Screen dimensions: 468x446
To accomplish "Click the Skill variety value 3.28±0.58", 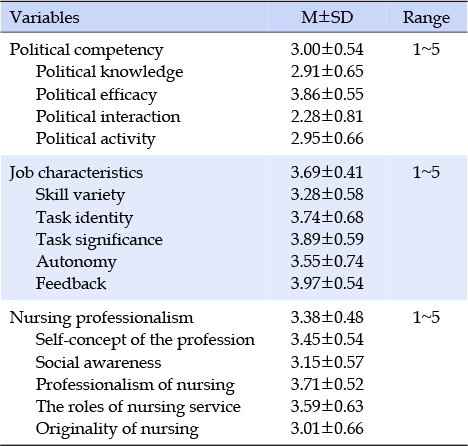I will point(327,195).
